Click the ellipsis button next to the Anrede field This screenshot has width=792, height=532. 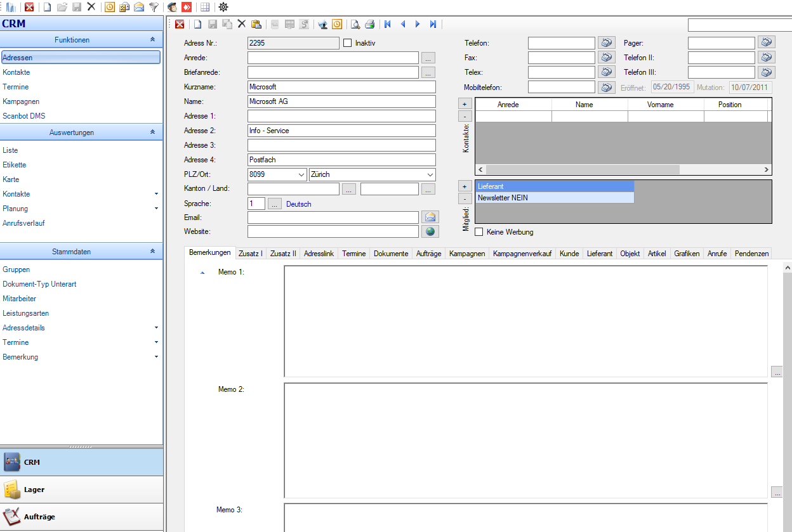[428, 58]
